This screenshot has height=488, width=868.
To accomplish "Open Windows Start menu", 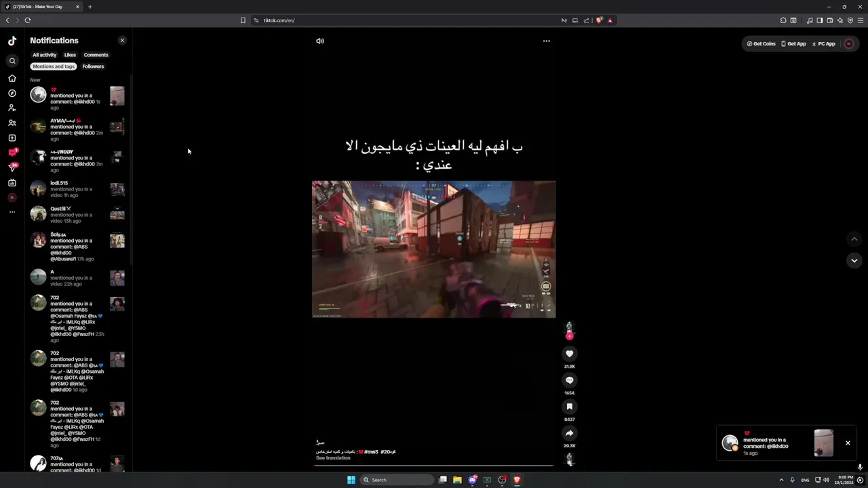I will click(351, 480).
